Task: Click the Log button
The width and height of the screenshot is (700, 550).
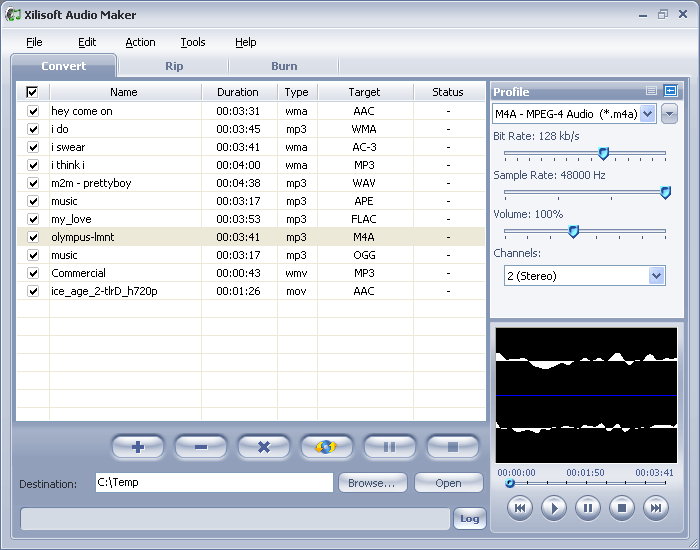Action: tap(469, 519)
